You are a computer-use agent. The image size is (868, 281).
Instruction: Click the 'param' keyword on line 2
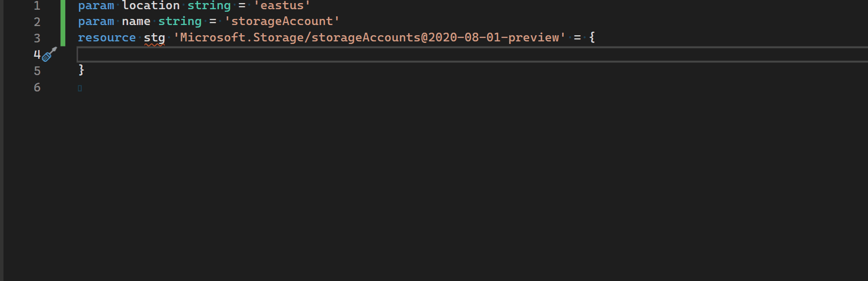96,21
